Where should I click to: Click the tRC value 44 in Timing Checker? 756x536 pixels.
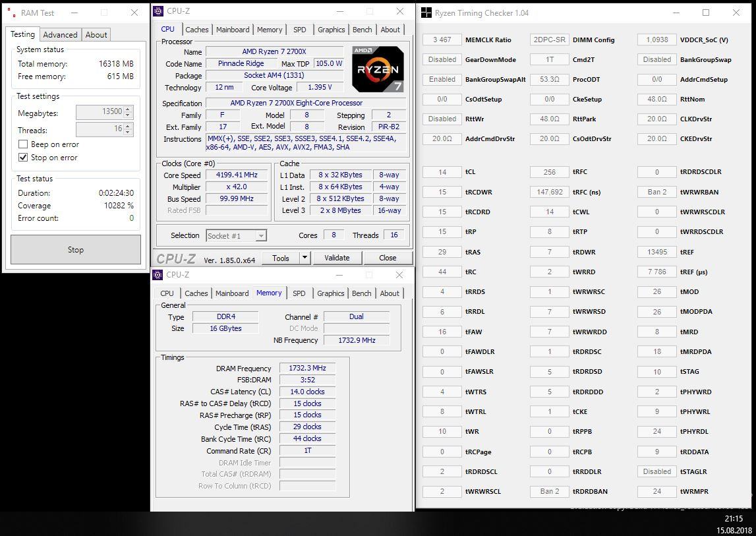pos(442,272)
